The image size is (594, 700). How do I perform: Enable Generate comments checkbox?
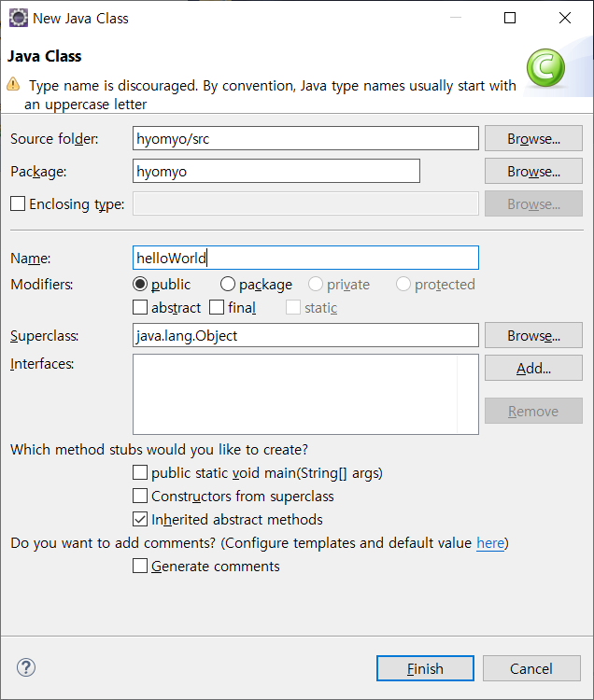tap(140, 567)
